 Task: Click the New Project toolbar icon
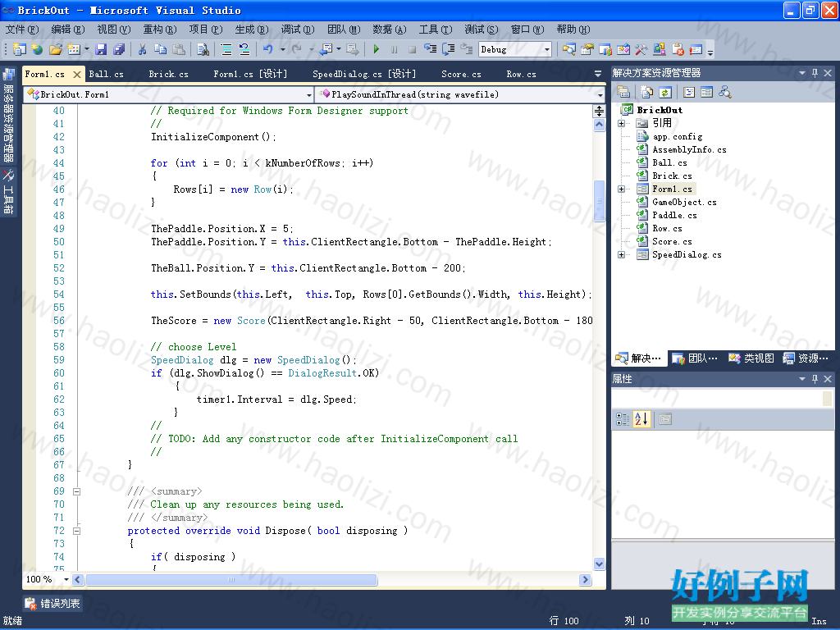pyautogui.click(x=20, y=49)
